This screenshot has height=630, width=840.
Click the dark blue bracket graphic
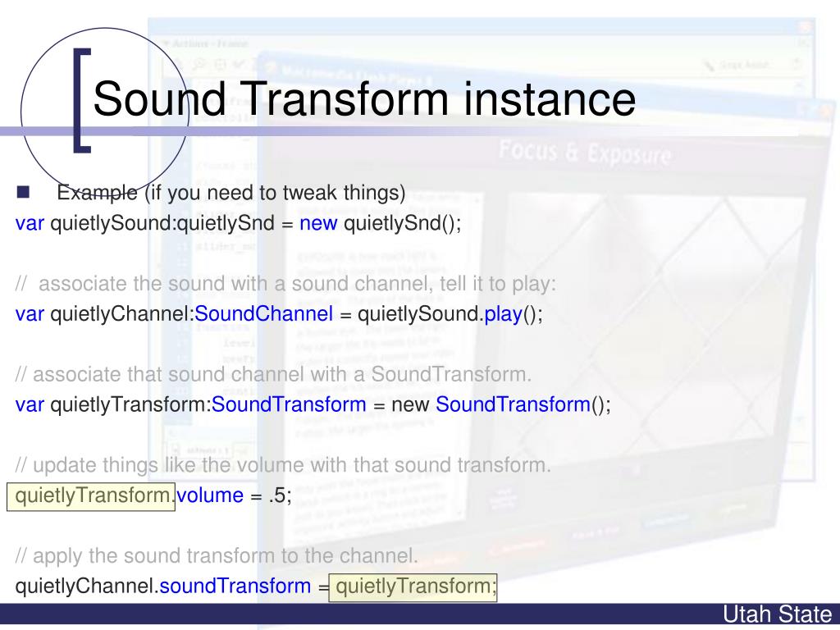point(82,101)
